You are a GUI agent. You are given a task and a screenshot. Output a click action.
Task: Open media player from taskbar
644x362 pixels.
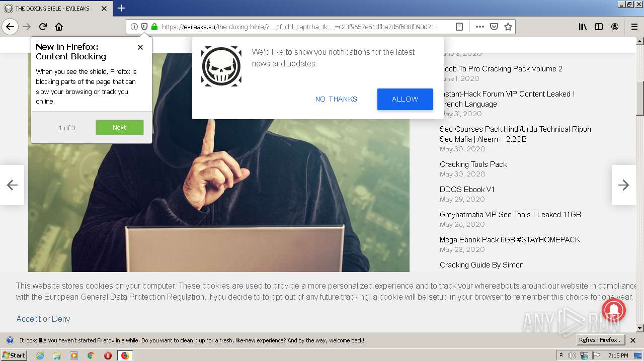click(74, 355)
